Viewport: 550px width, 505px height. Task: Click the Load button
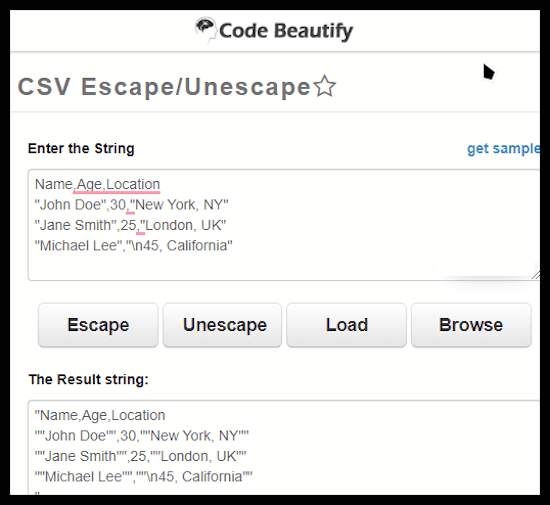pos(347,325)
